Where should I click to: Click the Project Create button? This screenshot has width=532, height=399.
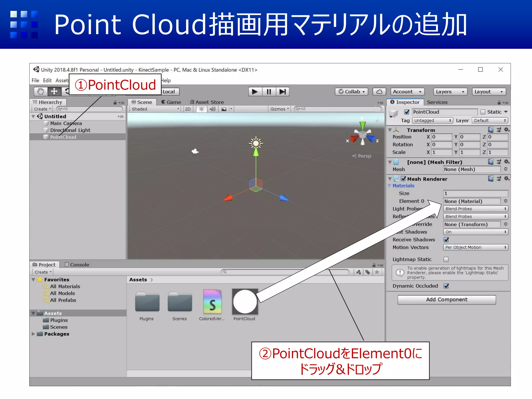click(43, 272)
